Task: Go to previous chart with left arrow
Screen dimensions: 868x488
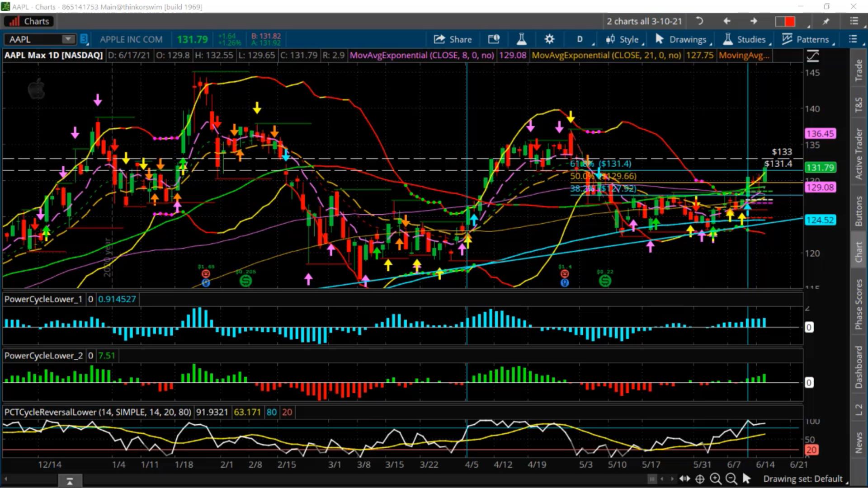Action: (727, 21)
